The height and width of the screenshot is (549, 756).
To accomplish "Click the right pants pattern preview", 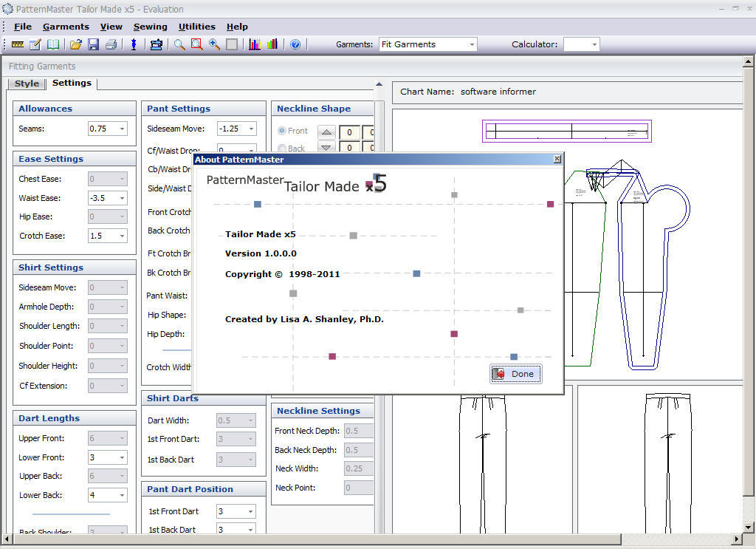I will pyautogui.click(x=667, y=462).
